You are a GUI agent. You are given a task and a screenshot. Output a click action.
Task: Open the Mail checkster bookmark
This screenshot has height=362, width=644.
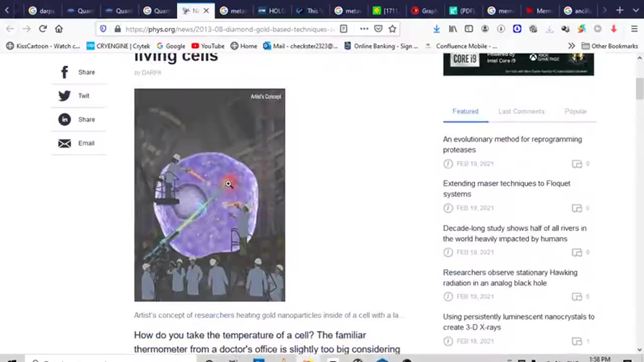pyautogui.click(x=300, y=46)
